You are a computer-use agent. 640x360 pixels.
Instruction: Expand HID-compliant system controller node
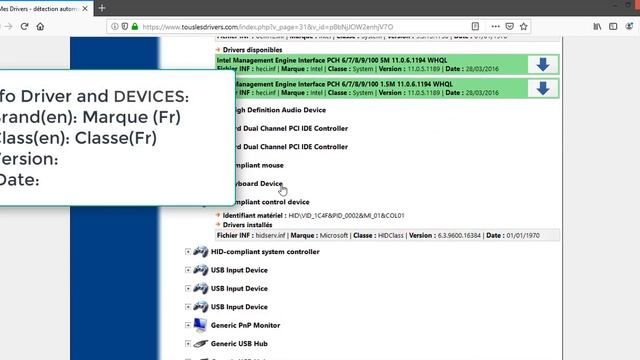[188, 252]
